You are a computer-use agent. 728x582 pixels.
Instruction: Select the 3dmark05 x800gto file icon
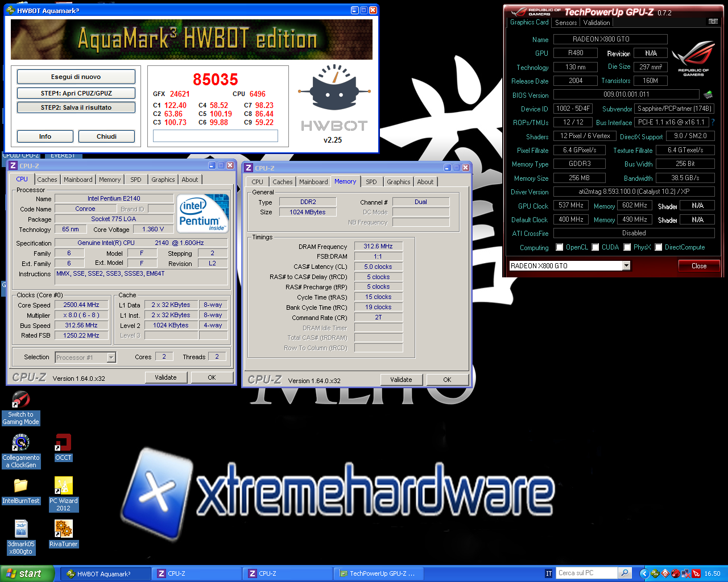point(21,538)
